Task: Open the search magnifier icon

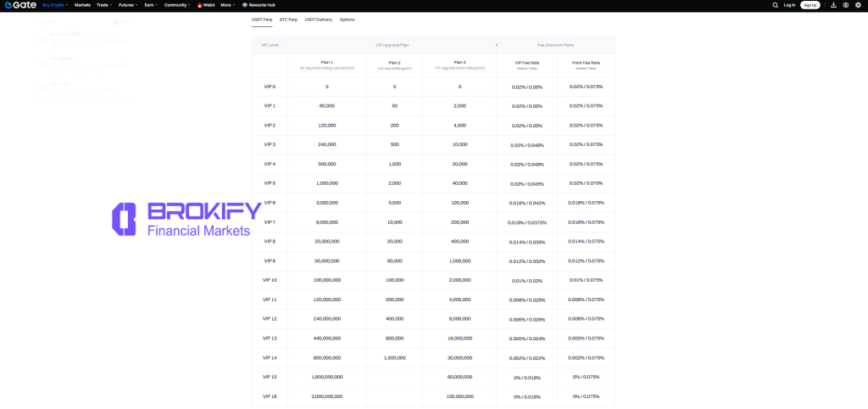Action: point(775,5)
